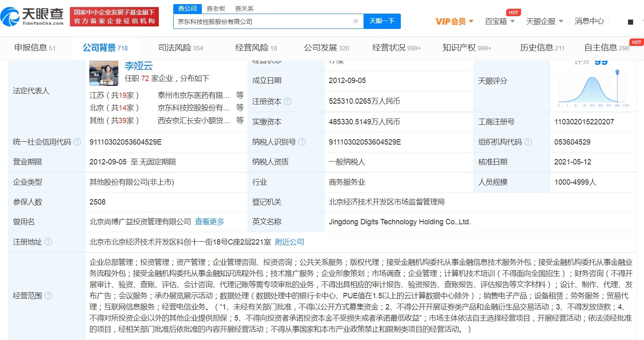Viewport: 644px width, 340px height.
Task: Open the 知识产权 tab
Action: [467, 48]
